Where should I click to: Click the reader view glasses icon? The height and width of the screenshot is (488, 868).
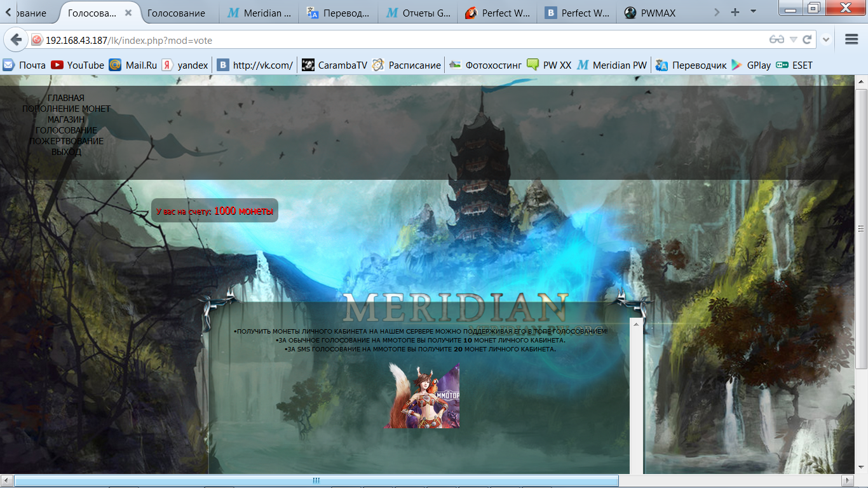click(x=776, y=40)
